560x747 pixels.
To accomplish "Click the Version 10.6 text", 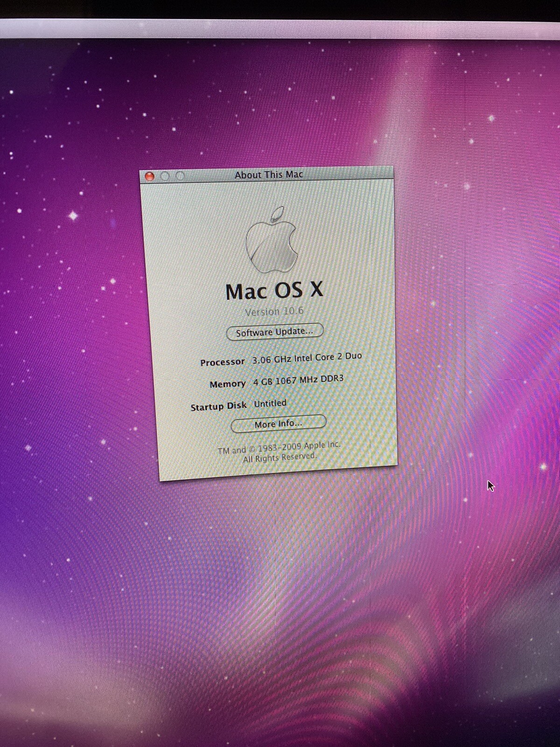I will 274,311.
